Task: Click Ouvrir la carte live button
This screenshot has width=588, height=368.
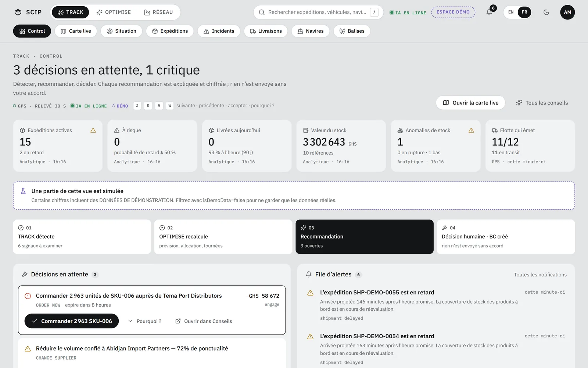Action: [x=470, y=103]
